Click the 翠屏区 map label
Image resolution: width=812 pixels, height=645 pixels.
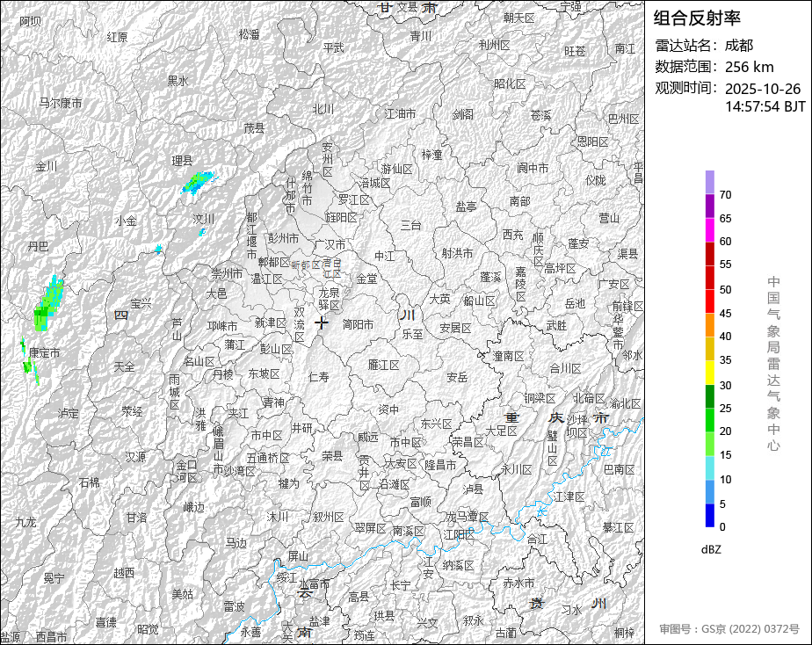pos(370,528)
